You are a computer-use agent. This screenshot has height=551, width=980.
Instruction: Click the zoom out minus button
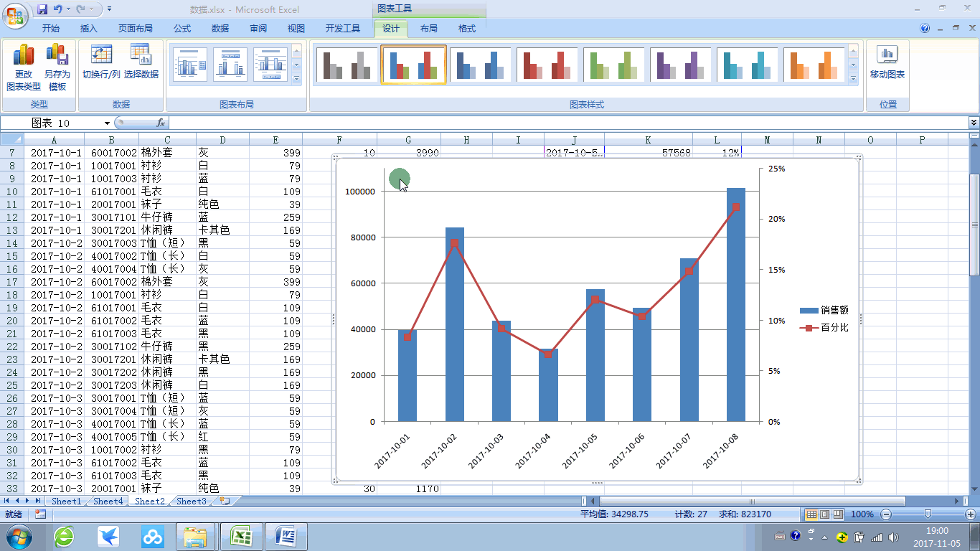886,514
